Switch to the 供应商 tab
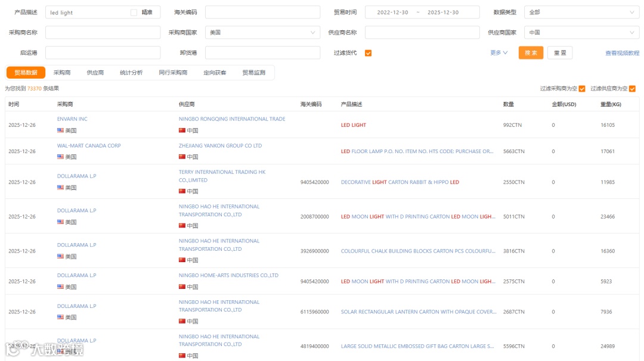The width and height of the screenshot is (644, 361). coord(95,73)
